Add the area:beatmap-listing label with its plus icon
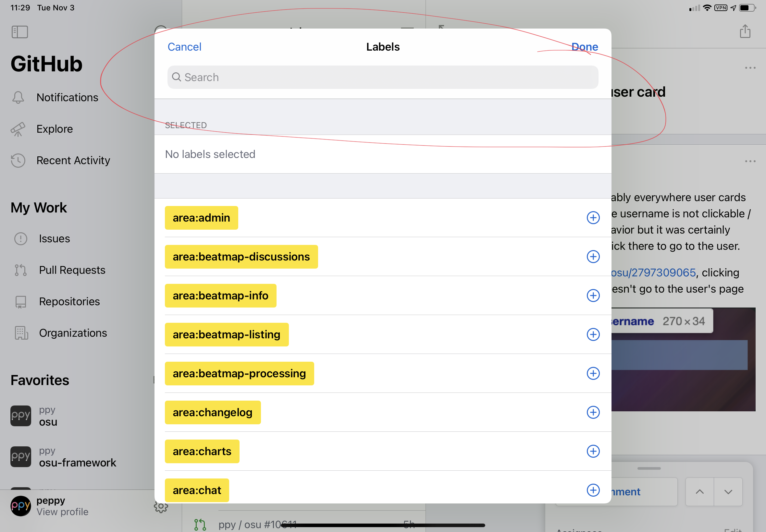Viewport: 766px width, 532px height. (593, 334)
